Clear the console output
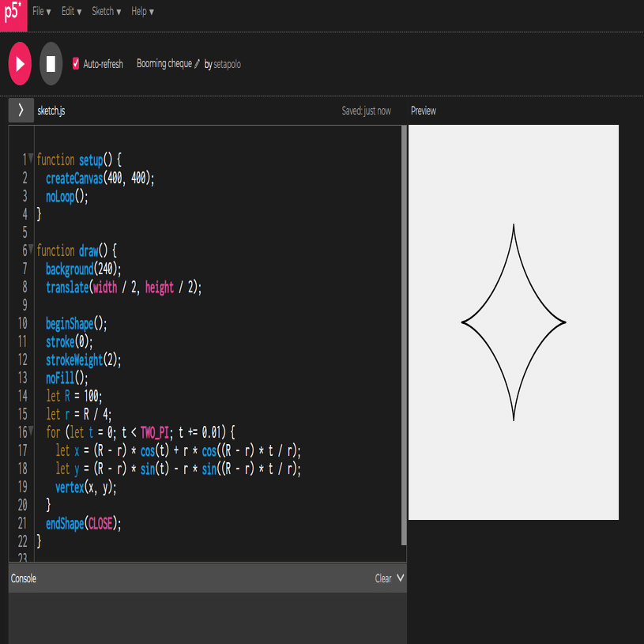 click(x=382, y=578)
